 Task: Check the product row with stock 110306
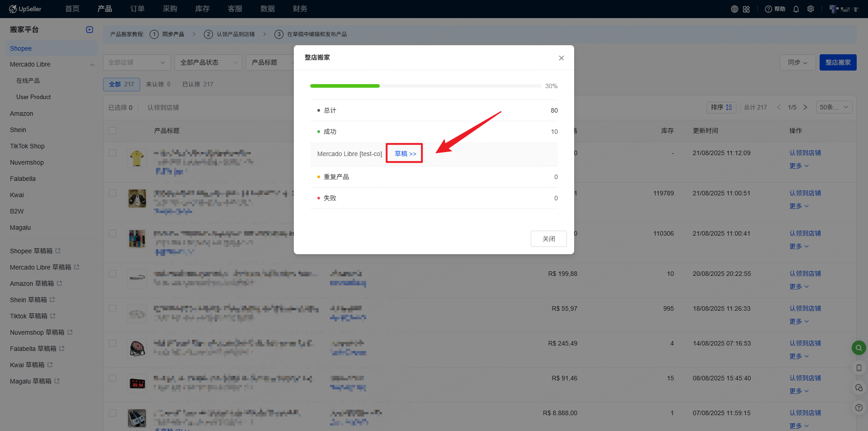113,233
